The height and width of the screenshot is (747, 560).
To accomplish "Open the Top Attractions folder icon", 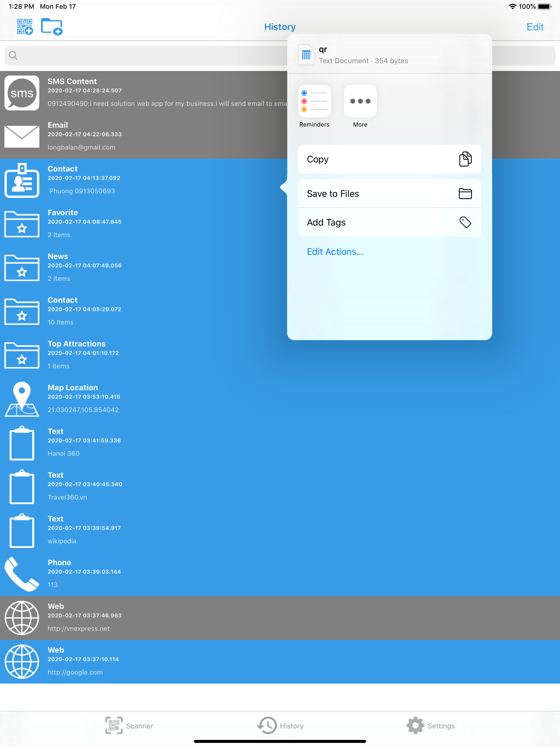I will (x=22, y=355).
